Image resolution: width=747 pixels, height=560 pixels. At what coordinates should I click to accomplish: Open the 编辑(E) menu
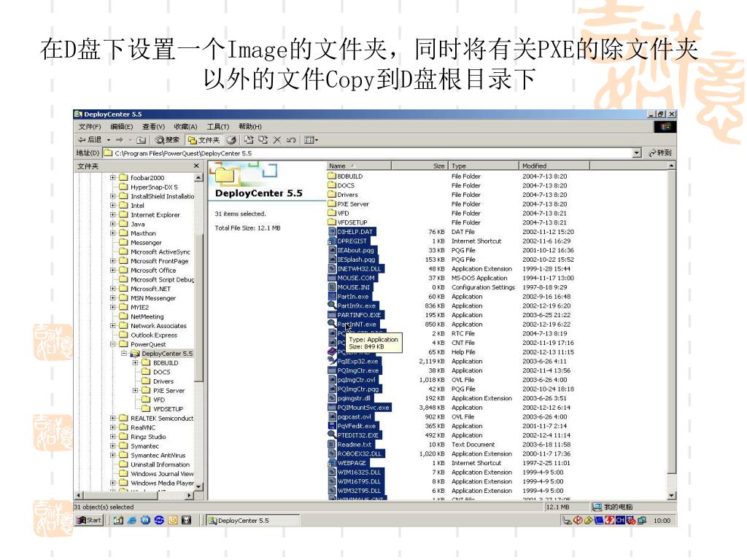click(x=122, y=127)
